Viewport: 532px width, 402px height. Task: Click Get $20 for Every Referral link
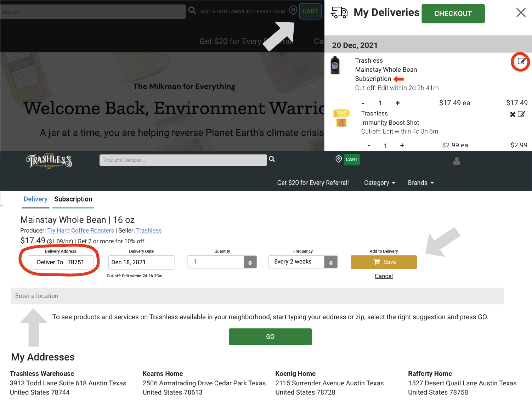click(313, 183)
